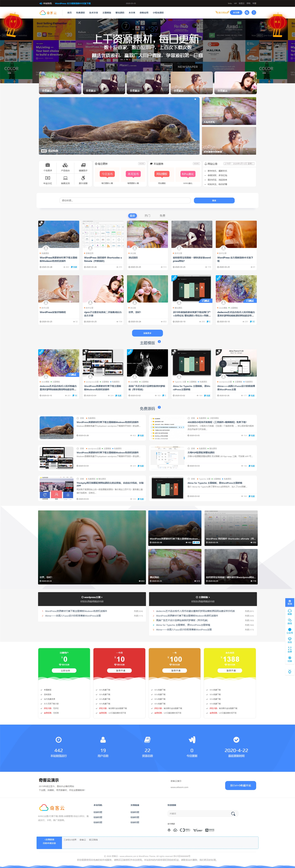The image size is (295, 868).
Task: Open the 首页 nav menu item
Action: click(69, 13)
